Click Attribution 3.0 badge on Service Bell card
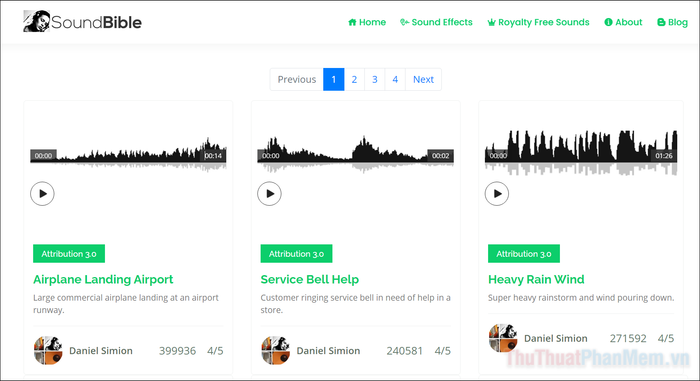Viewport: 700px width, 381px height. click(296, 254)
